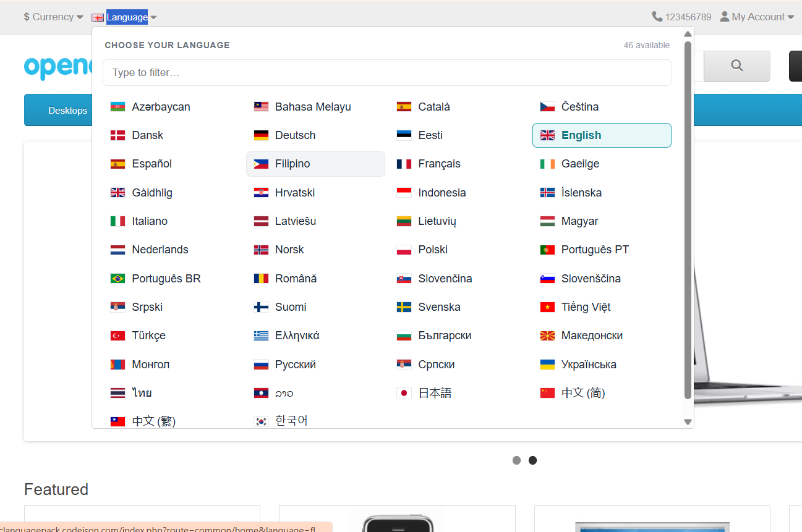Screen dimensions: 802x532
Task: Click the search magnifier icon
Action: click(x=736, y=65)
